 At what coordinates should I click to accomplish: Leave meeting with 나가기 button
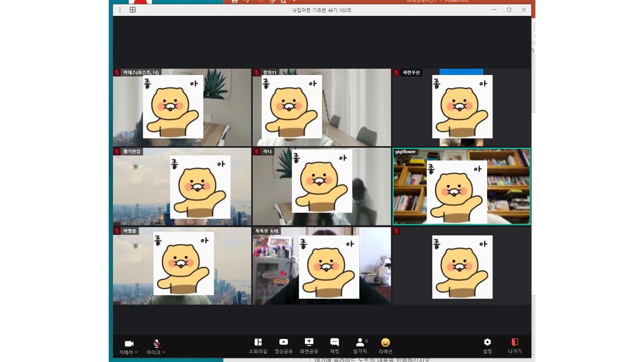coord(515,346)
